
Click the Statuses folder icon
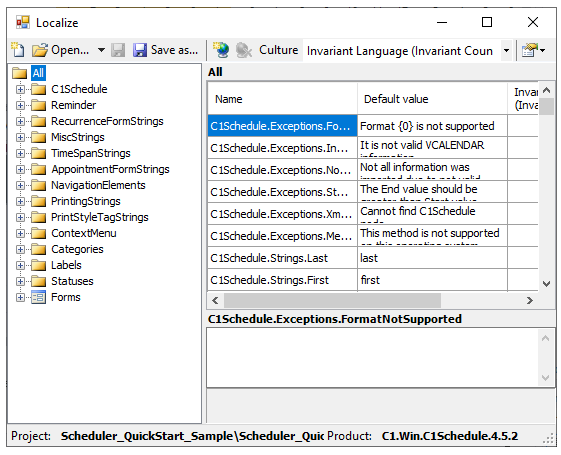tap(39, 281)
